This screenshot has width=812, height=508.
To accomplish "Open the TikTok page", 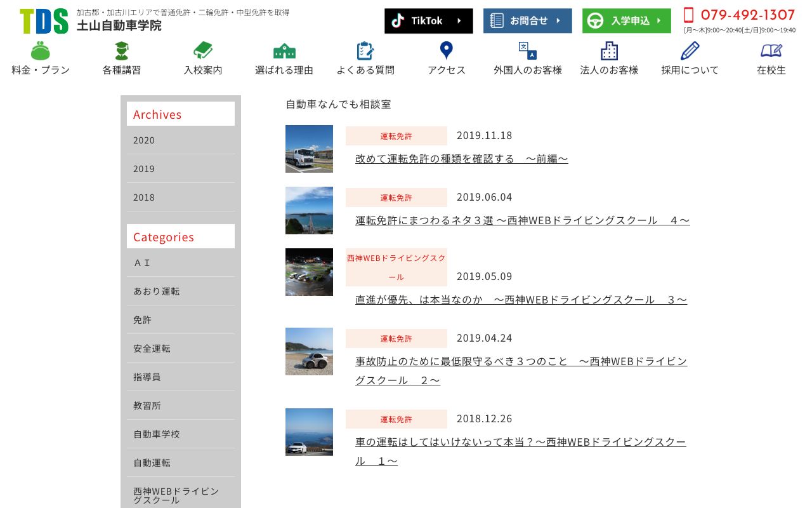I will click(x=428, y=21).
